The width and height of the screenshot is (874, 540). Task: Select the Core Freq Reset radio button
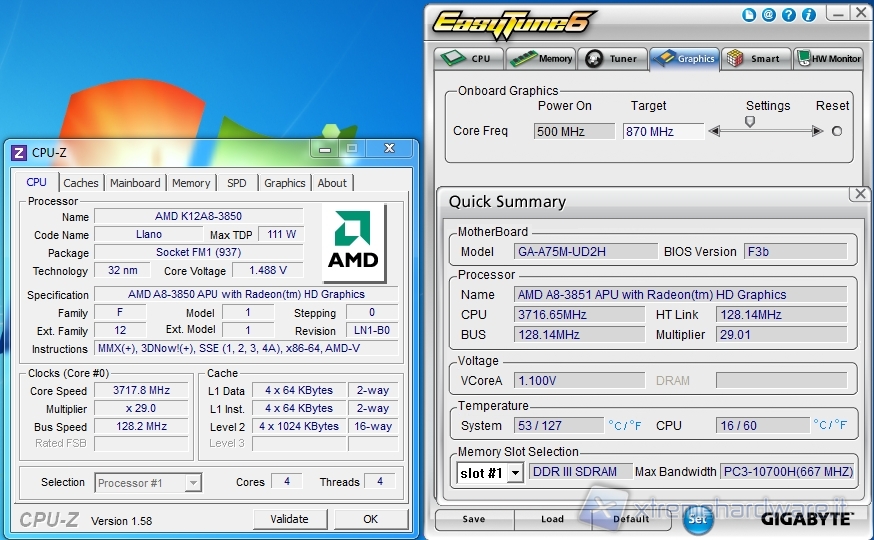point(837,131)
